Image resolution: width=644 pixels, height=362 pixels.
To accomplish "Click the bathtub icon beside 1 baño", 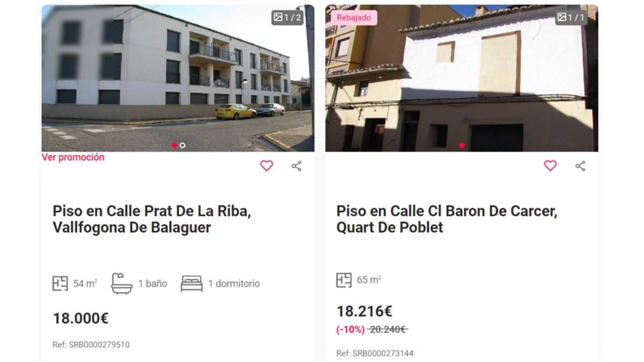I will [122, 283].
